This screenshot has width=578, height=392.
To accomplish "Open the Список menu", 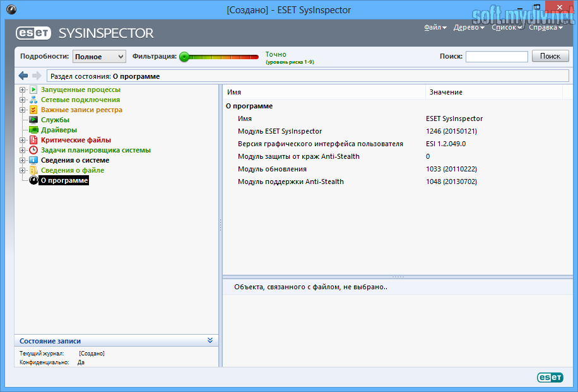I will point(507,27).
